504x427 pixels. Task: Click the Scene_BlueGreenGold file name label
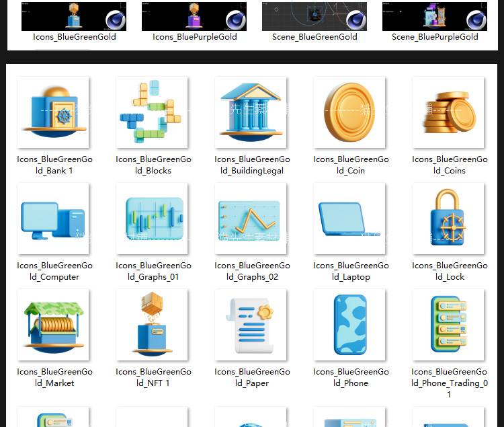(314, 37)
